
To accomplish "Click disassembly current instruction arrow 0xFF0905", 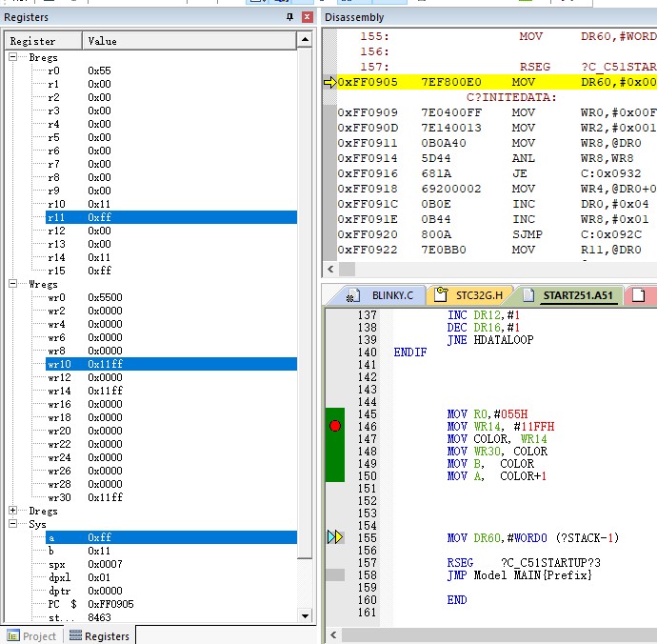I will pyautogui.click(x=330, y=82).
